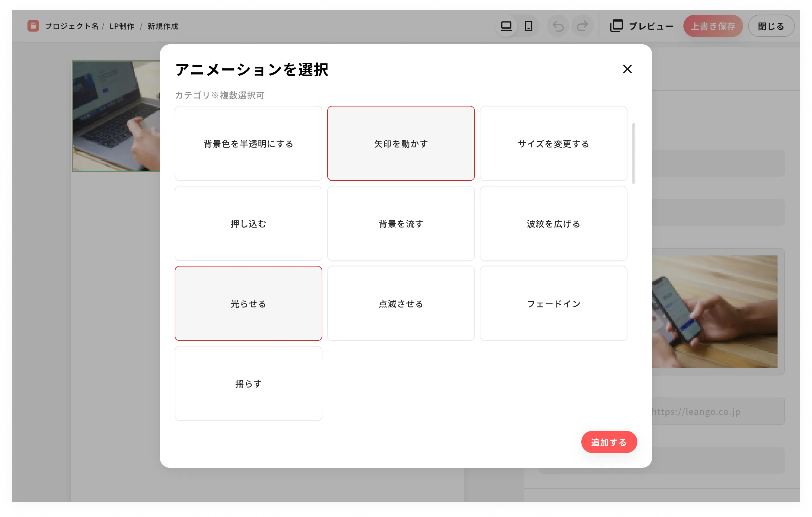Select the 波紋を広げる animation category
This screenshot has width=812, height=517.
click(553, 223)
